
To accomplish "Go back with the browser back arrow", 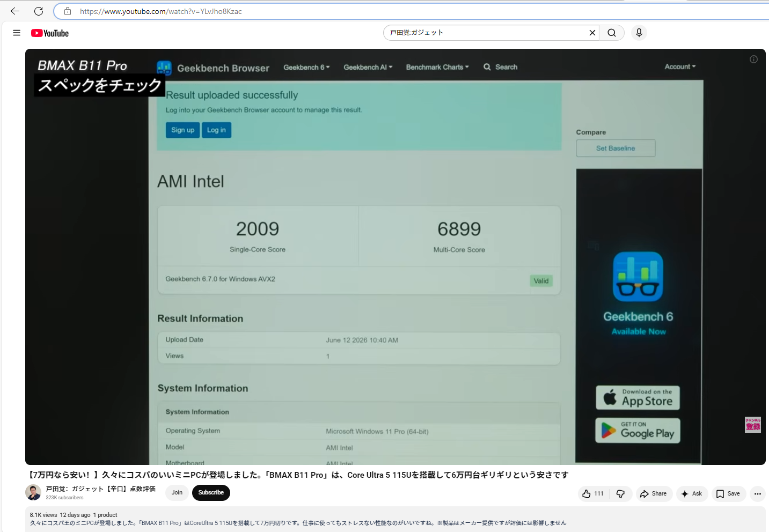I will coord(15,11).
